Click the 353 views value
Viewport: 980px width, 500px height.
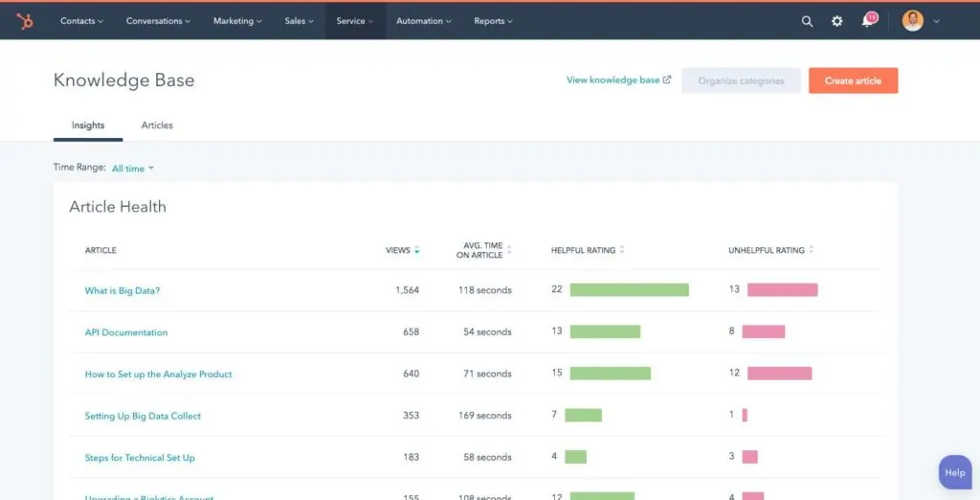click(412, 416)
